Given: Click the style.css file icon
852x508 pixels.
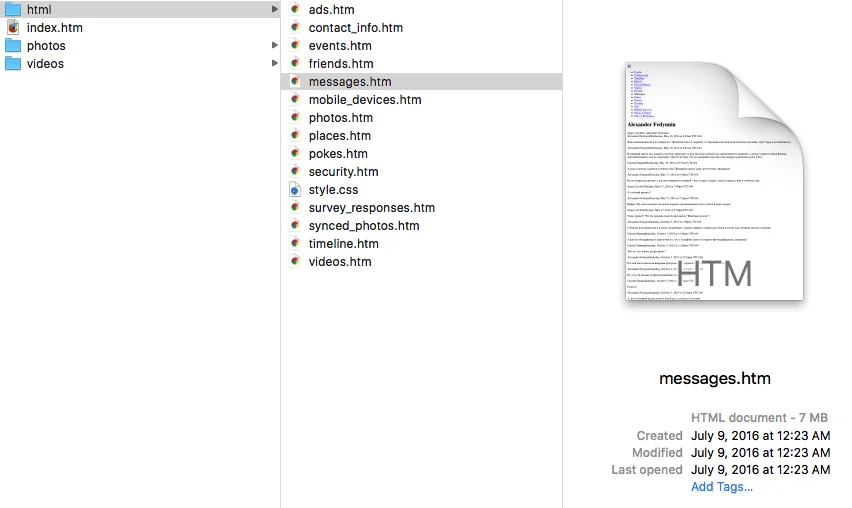Looking at the screenshot, I should pos(295,190).
